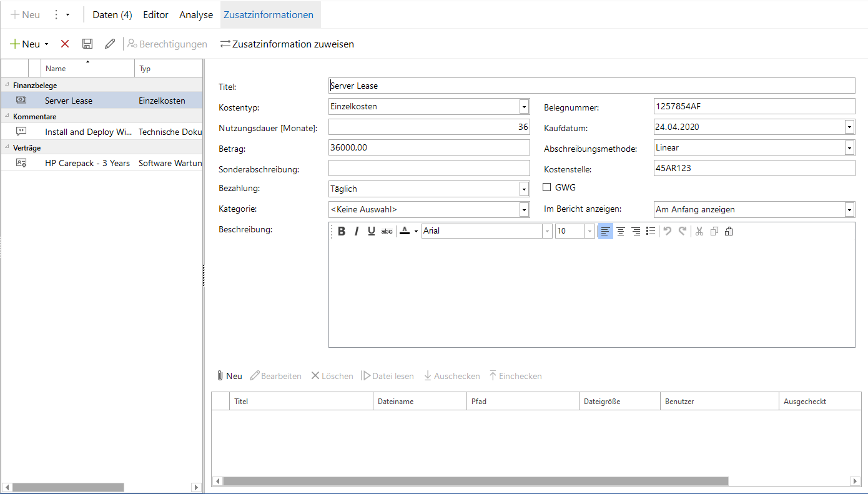Click the Einchecken button
Image resolution: width=868 pixels, height=494 pixels.
516,376
